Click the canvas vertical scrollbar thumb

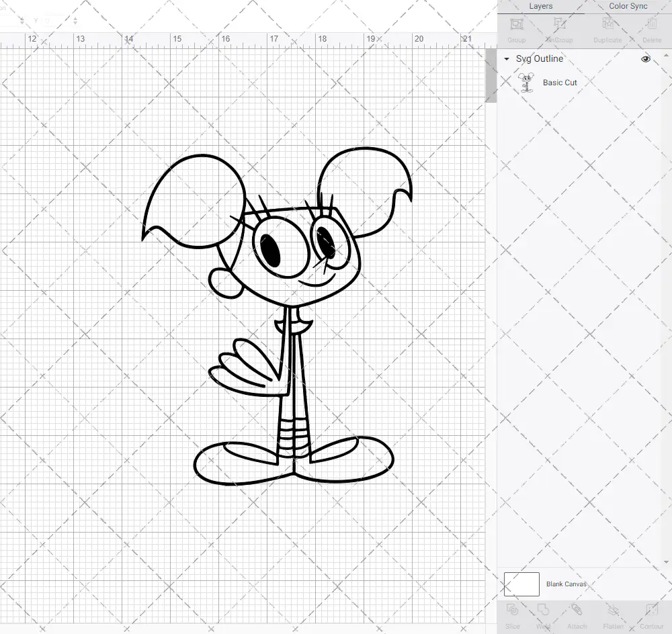click(491, 76)
